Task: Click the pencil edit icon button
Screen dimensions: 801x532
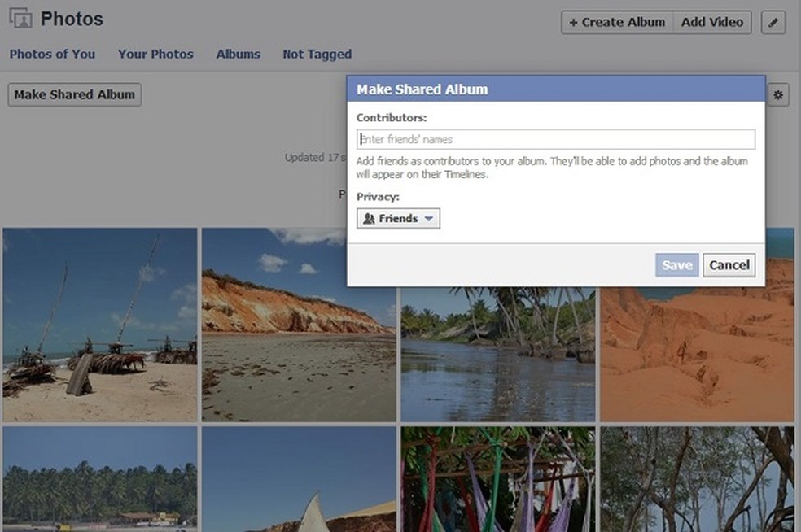Action: [x=773, y=23]
